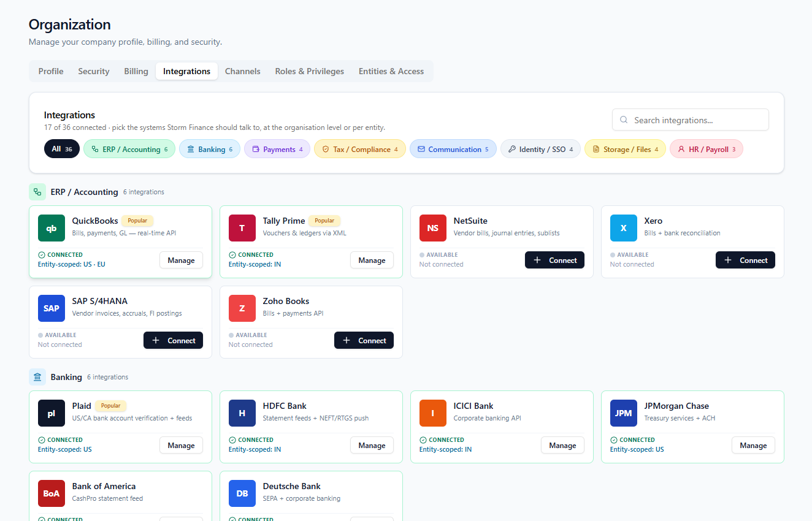Filter by Storage / Files chip
Viewport: 812px width, 521px height.
pyautogui.click(x=625, y=149)
